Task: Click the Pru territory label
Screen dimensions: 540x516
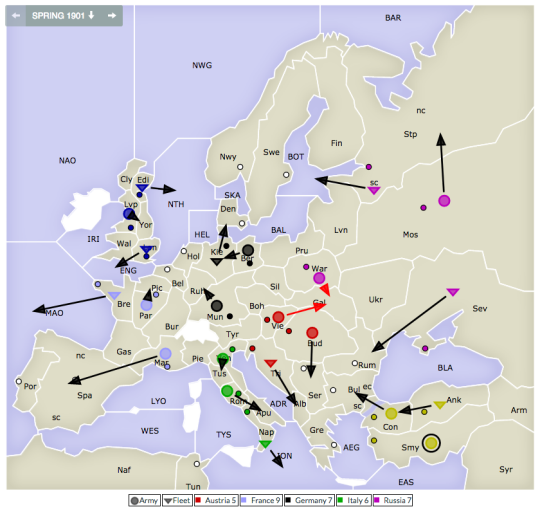Action: pos(302,251)
